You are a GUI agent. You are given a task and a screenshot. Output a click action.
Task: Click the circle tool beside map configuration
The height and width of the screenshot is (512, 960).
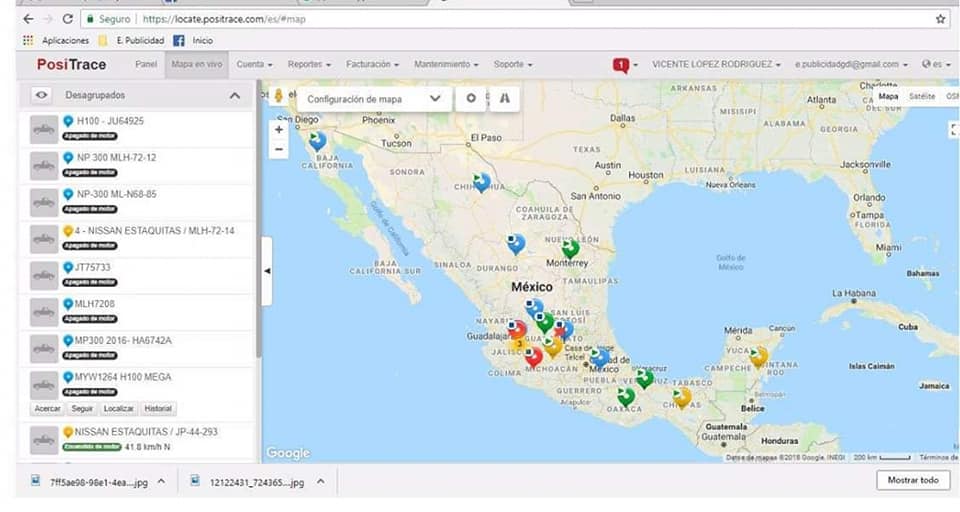(471, 98)
